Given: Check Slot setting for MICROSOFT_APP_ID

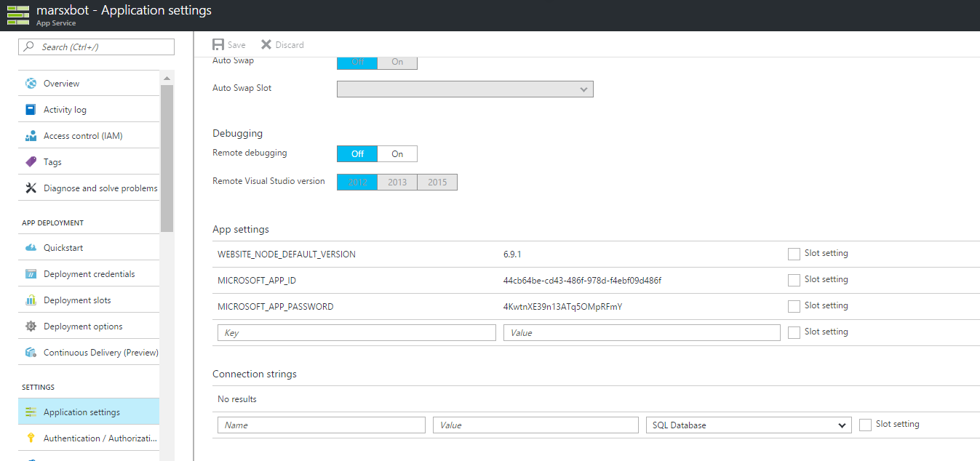Looking at the screenshot, I should [794, 280].
